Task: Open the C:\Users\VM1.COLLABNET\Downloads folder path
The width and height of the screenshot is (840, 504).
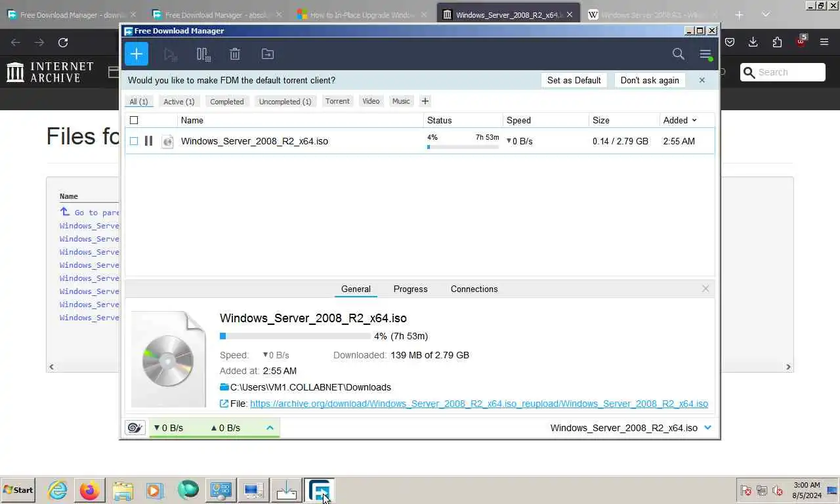Action: (310, 387)
